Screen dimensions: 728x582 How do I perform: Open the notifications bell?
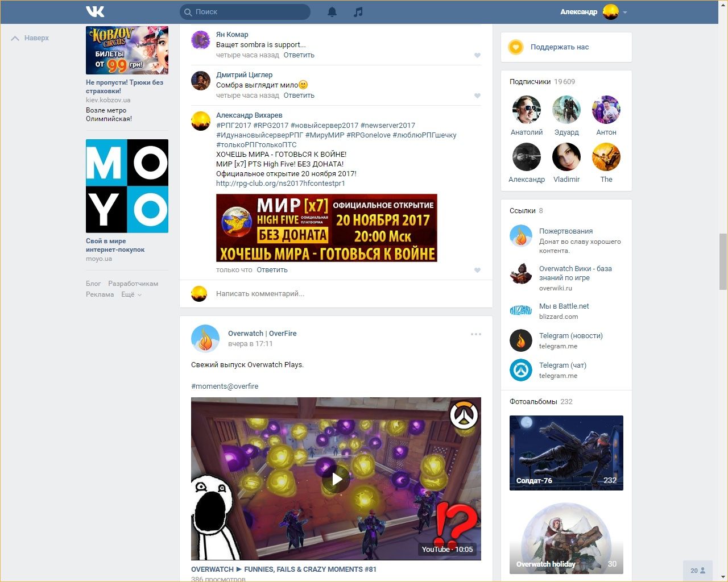pyautogui.click(x=332, y=11)
